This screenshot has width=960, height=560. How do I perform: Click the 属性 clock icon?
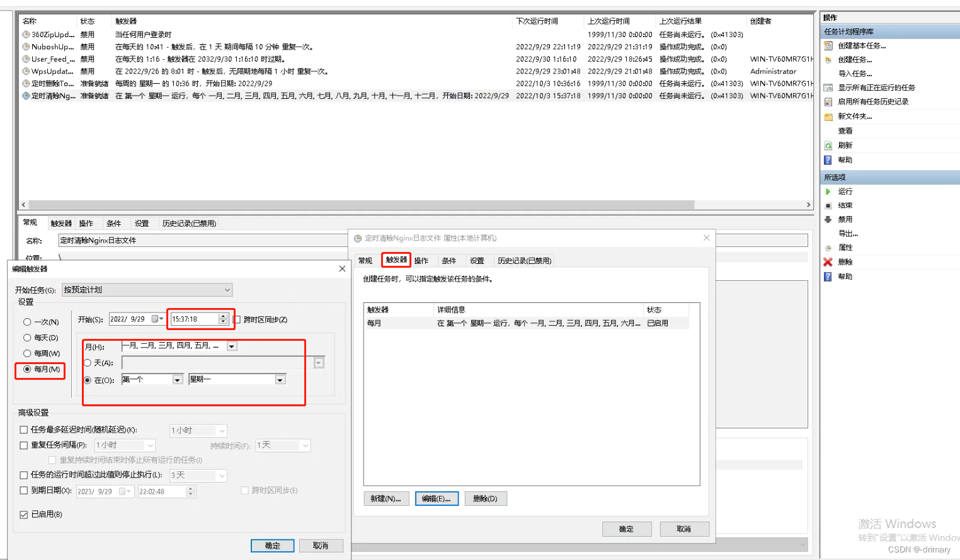point(828,248)
